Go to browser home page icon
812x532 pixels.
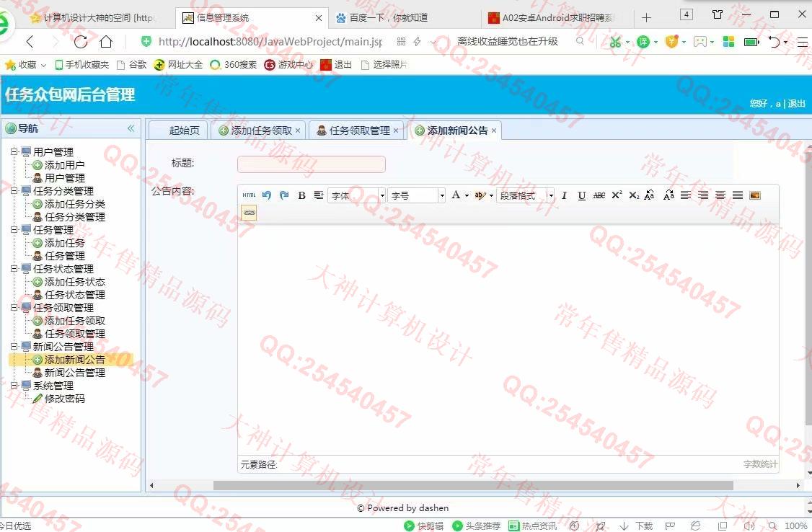105,41
